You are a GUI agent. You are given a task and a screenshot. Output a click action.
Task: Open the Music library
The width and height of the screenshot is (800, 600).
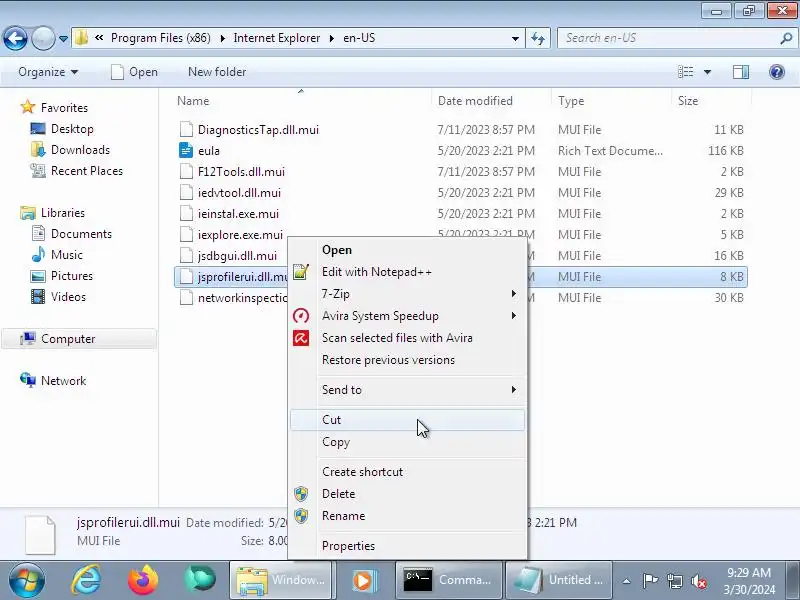[66, 255]
